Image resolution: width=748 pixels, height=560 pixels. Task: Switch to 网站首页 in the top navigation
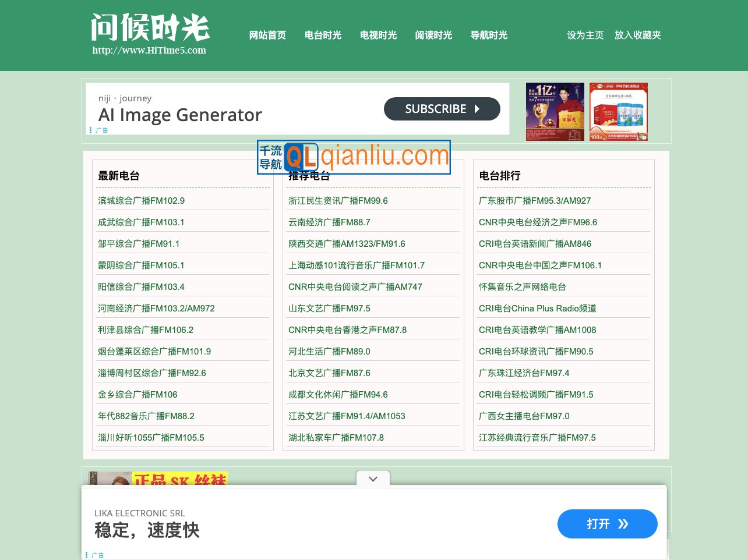267,35
